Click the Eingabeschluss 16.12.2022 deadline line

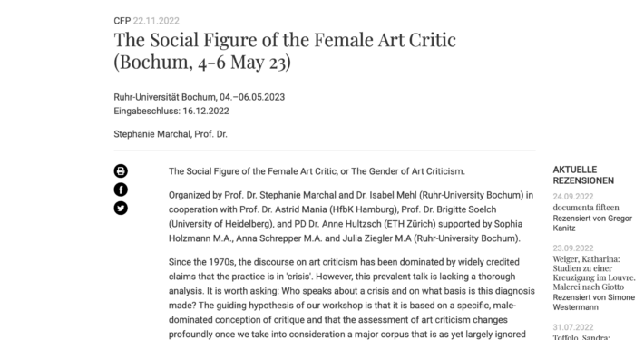171,112
